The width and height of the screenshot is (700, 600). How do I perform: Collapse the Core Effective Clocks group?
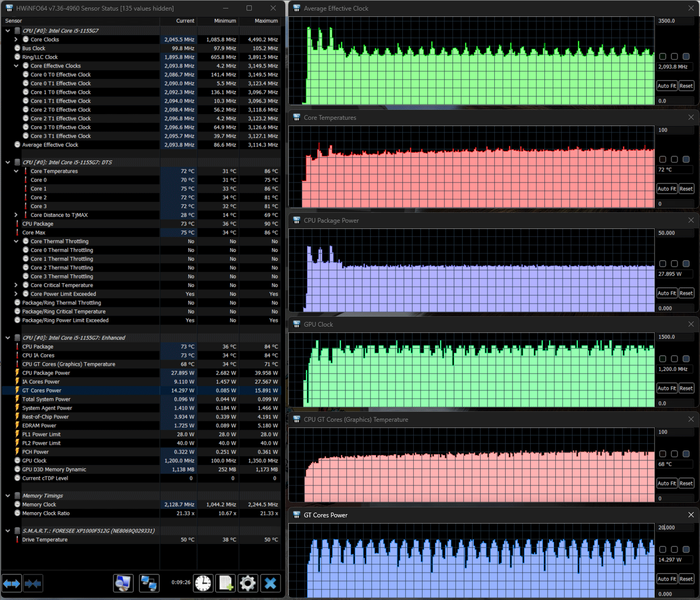pos(16,66)
